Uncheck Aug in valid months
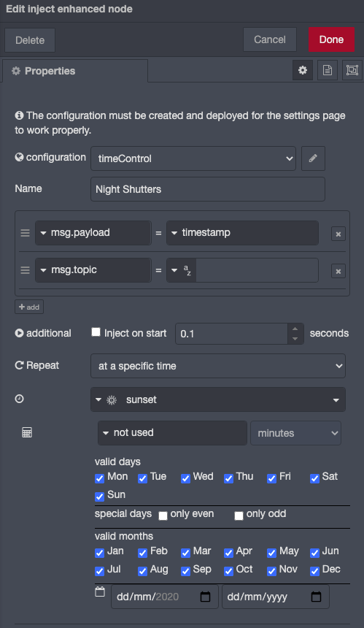364x628 pixels. tap(142, 571)
